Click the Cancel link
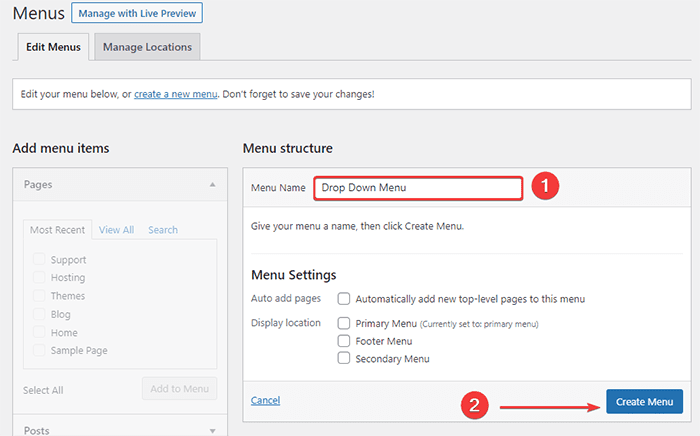The width and height of the screenshot is (700, 436). (x=265, y=400)
